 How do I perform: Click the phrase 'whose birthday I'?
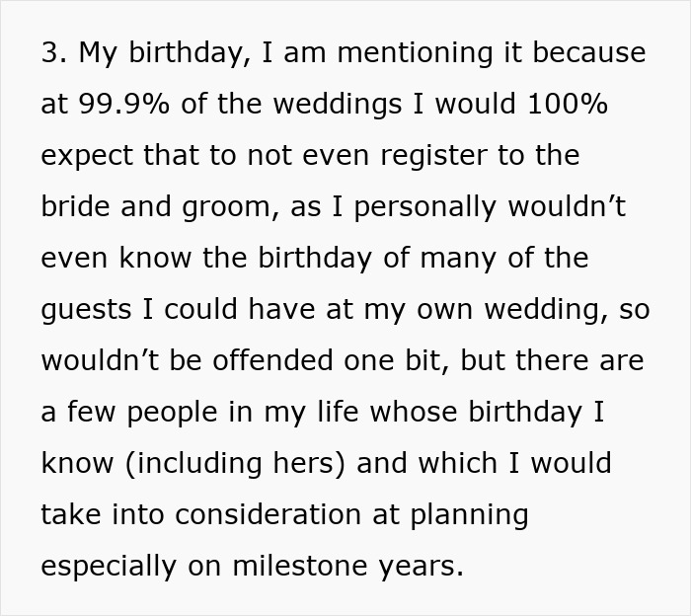[487, 413]
